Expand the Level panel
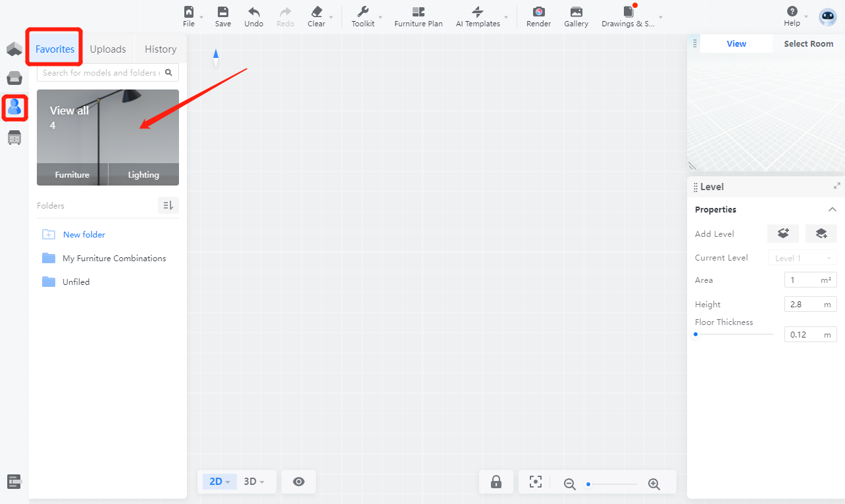This screenshot has width=845, height=504. [837, 186]
